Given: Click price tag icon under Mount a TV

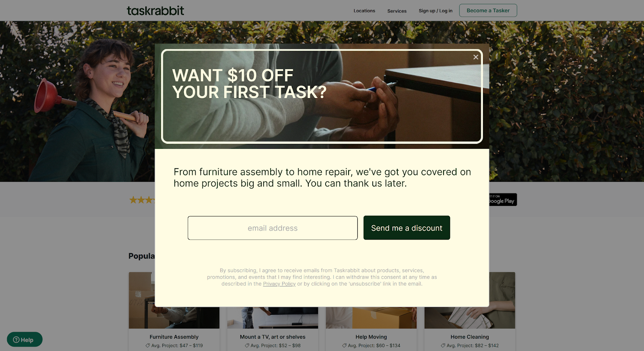Looking at the screenshot, I should tap(247, 345).
